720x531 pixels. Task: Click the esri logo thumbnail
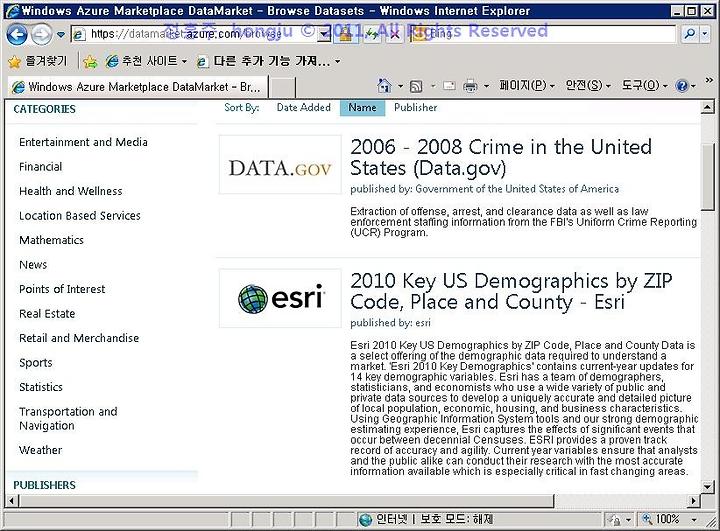[280, 298]
